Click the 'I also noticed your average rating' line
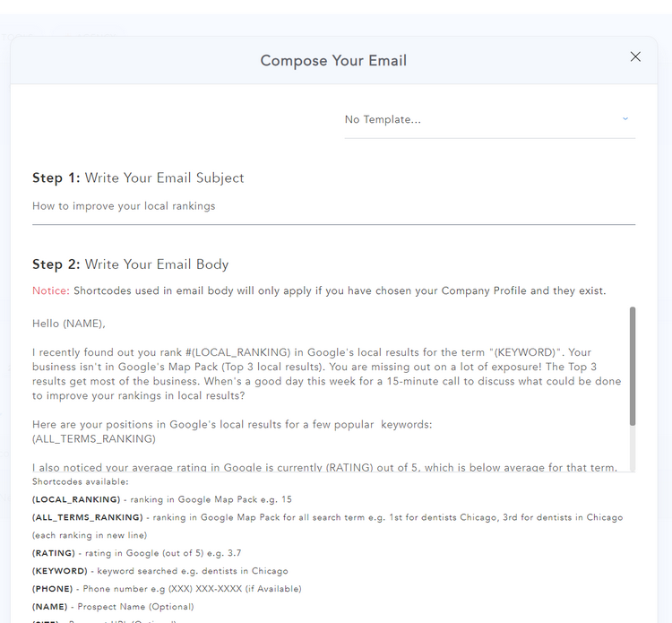This screenshot has width=672, height=623. [324, 467]
